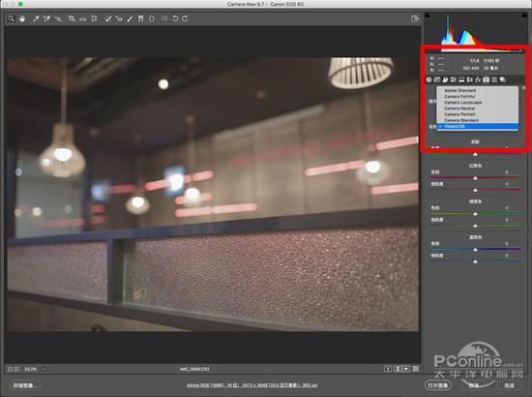Click the Cancel button
This screenshot has width=532, height=397.
[474, 385]
